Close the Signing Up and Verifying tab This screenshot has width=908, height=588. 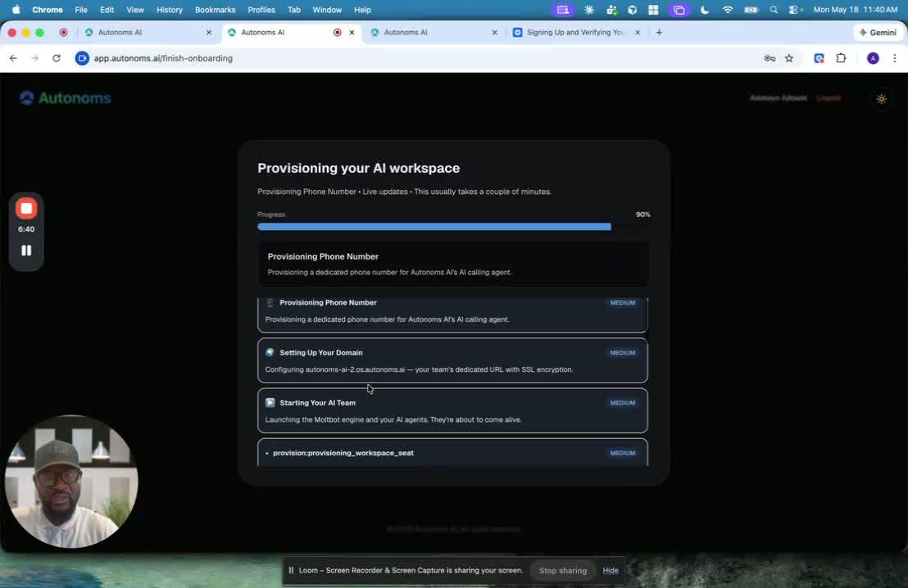pos(638,33)
